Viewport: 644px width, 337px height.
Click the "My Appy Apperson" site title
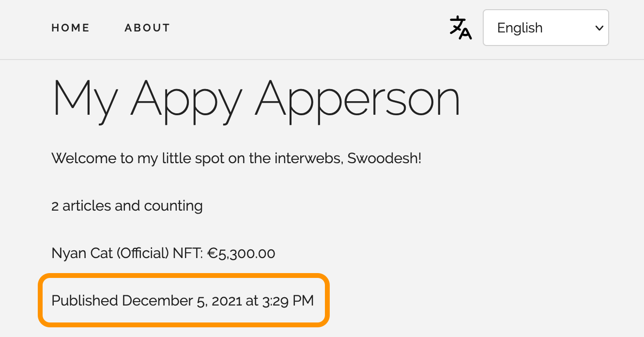[256, 98]
